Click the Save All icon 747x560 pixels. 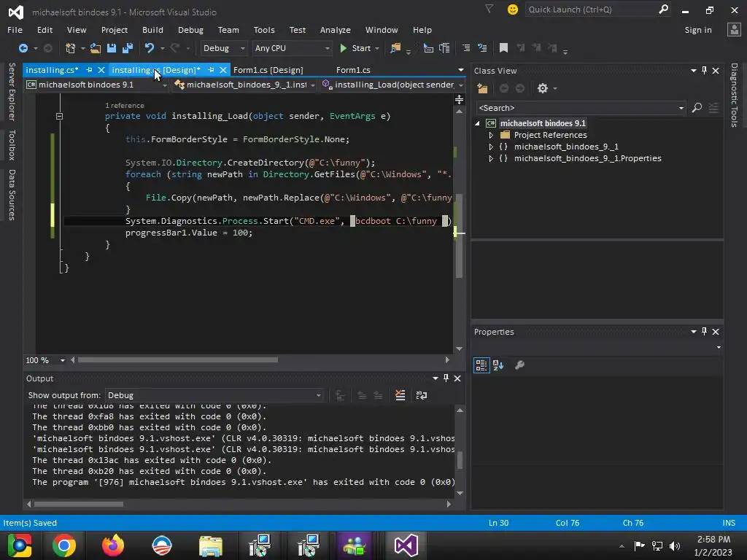tap(128, 48)
